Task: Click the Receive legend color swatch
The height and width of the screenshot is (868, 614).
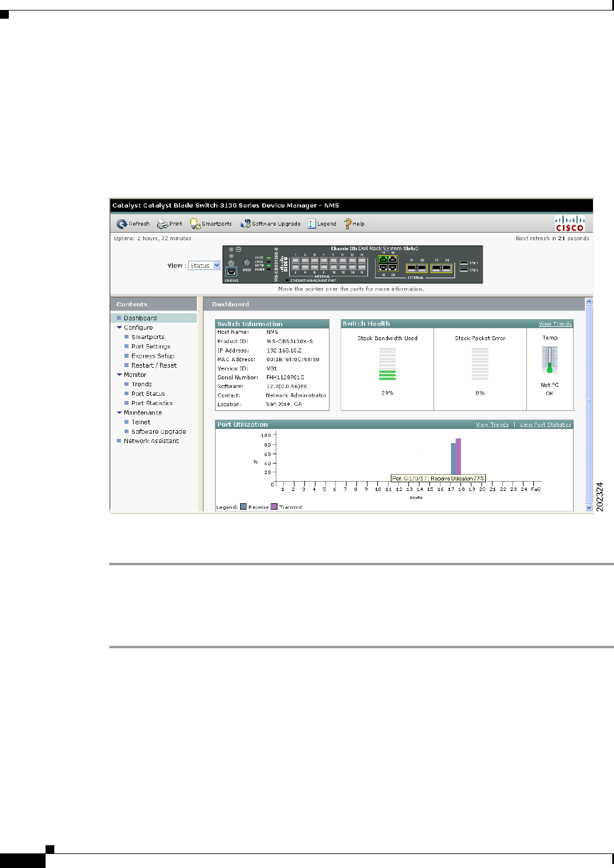Action: [244, 507]
